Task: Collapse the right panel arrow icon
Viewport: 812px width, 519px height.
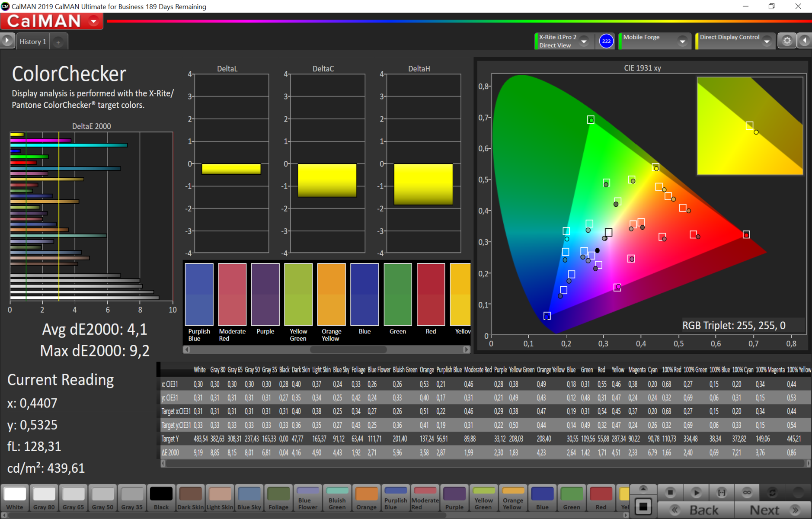Action: tap(805, 41)
